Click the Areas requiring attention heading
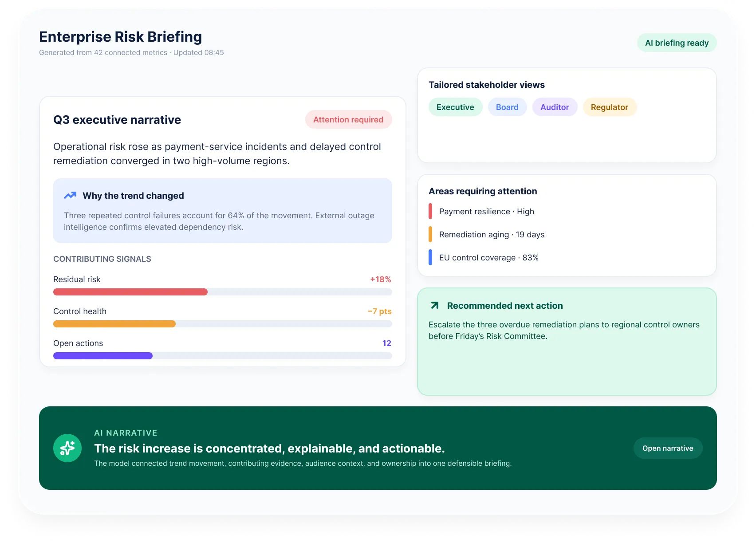Image resolution: width=756 pixels, height=543 pixels. [483, 191]
